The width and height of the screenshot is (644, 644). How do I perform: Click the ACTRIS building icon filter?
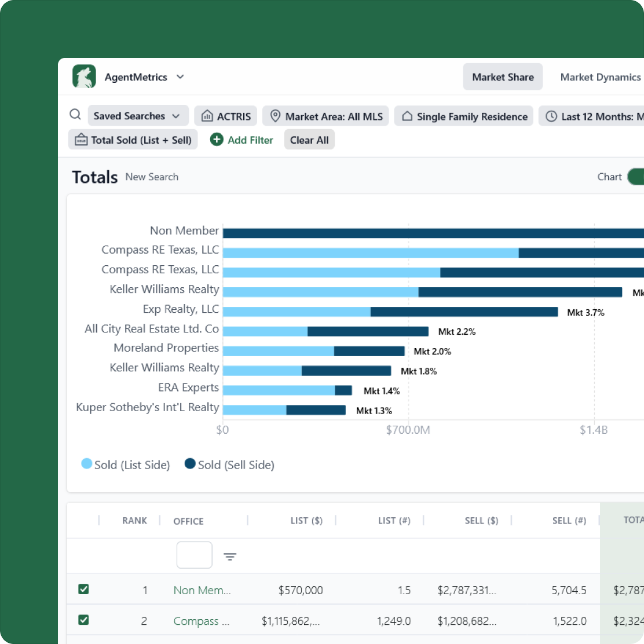tap(207, 116)
